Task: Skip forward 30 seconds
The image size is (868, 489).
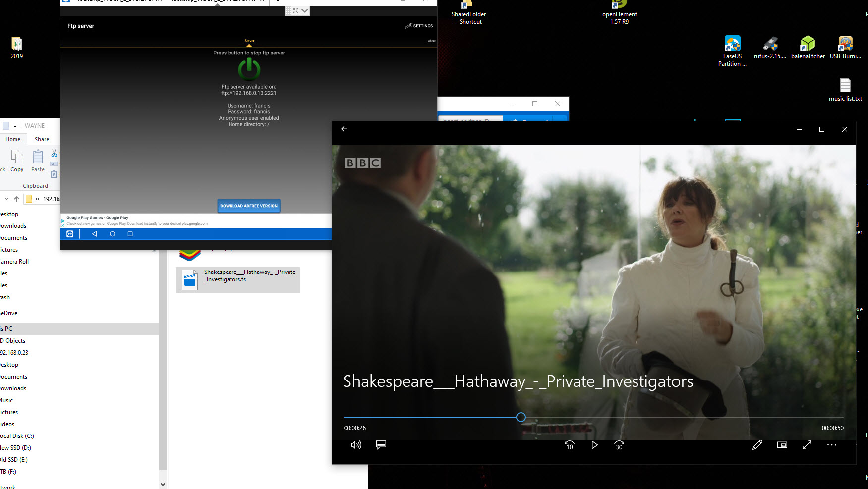Action: [619, 445]
